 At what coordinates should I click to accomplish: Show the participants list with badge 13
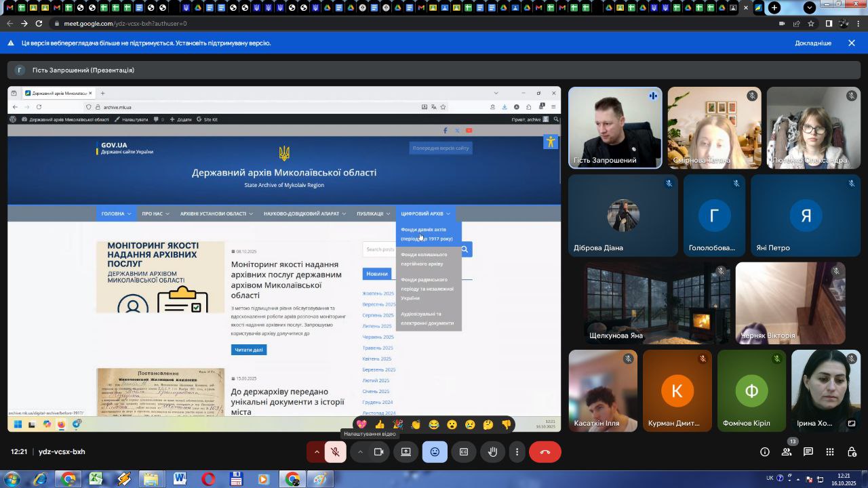[x=787, y=452]
